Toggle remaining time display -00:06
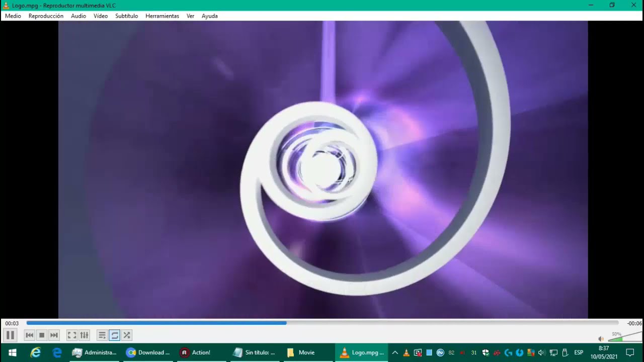The image size is (644, 362). pyautogui.click(x=634, y=323)
